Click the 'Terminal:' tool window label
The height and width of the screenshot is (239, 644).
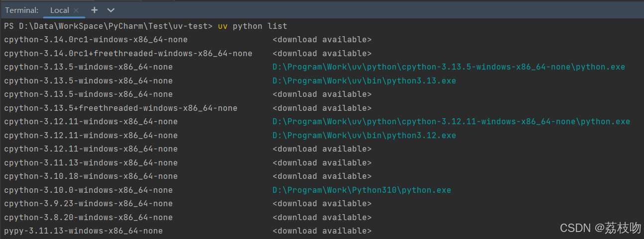(x=22, y=10)
